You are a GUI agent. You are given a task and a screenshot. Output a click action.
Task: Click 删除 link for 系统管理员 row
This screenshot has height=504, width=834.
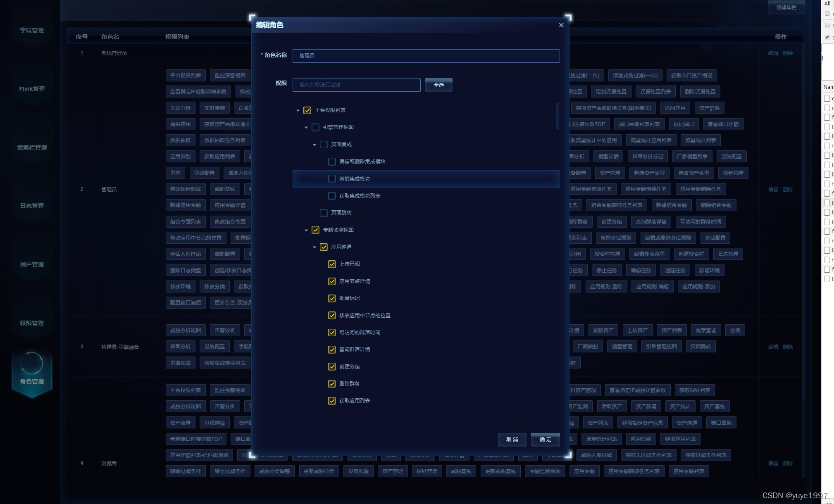pos(788,53)
